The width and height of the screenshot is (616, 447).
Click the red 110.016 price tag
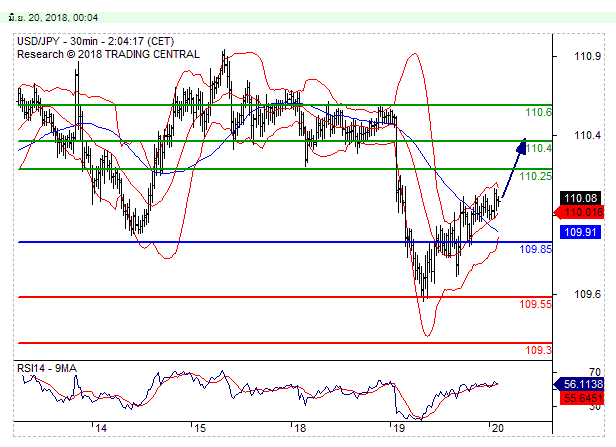coord(579,213)
